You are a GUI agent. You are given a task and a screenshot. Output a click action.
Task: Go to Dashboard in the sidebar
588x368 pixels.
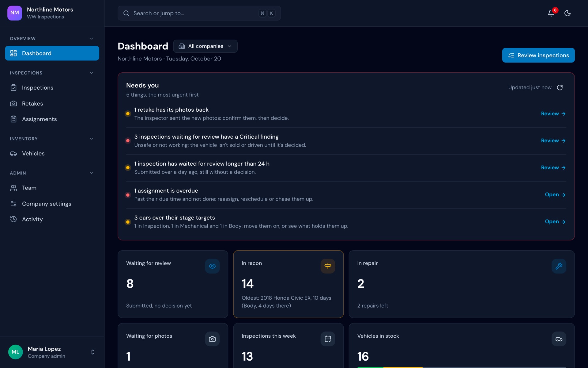[52, 53]
